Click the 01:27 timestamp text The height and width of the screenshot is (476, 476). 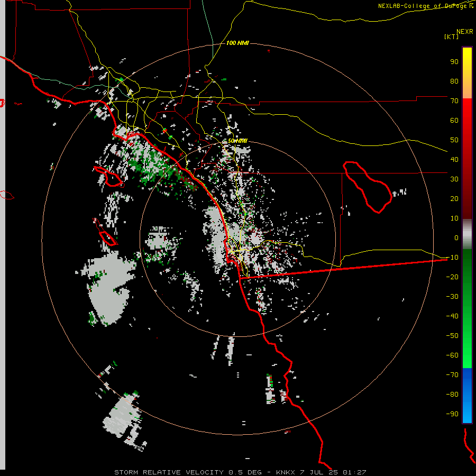coord(354,472)
